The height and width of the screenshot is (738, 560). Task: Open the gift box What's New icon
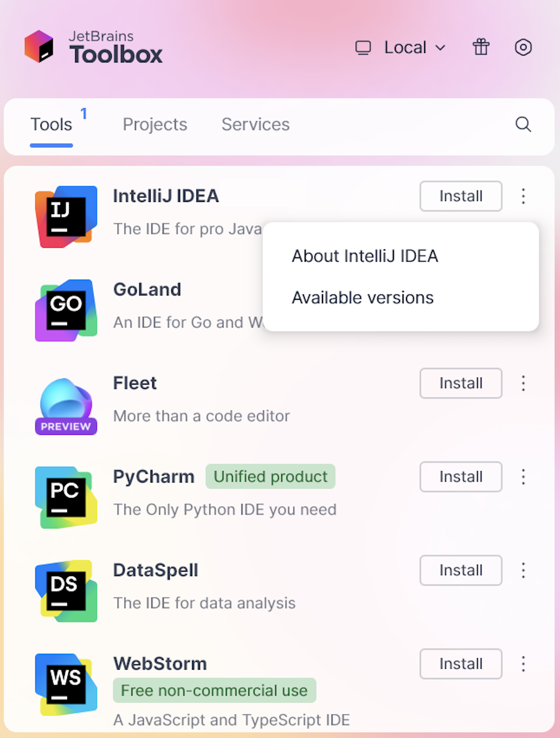481,47
